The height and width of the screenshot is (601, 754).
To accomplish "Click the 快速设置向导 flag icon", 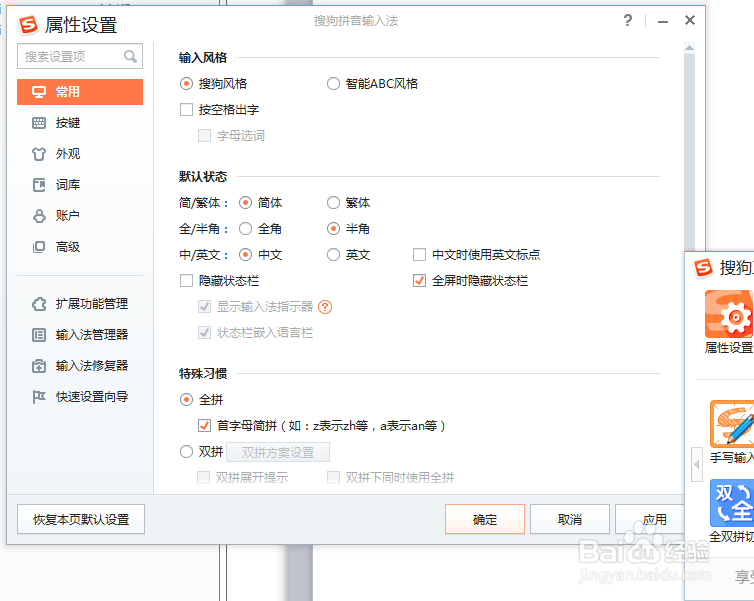I will (x=39, y=397).
